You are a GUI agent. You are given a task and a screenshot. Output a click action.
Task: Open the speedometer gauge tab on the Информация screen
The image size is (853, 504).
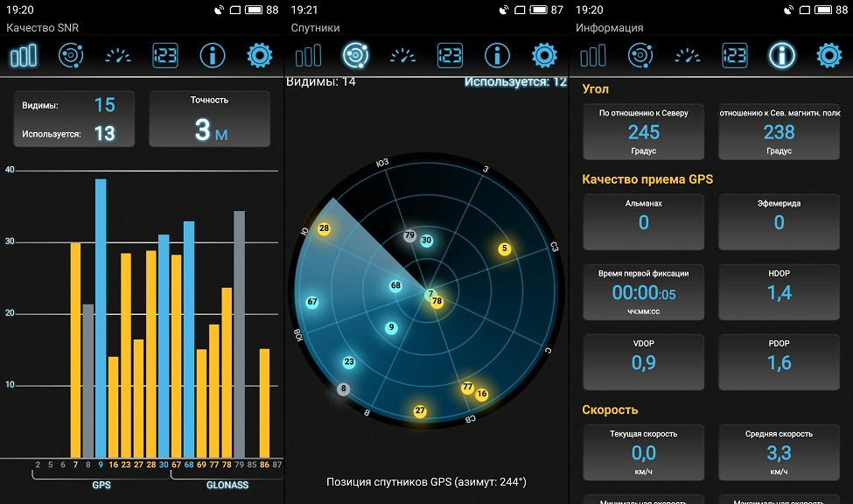click(688, 55)
